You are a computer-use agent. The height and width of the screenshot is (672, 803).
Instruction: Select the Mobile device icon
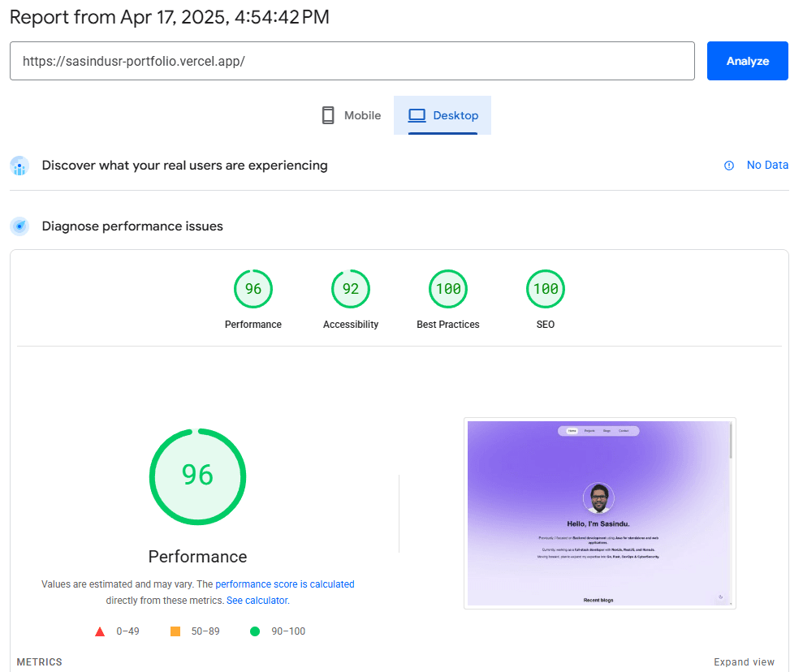coord(327,114)
